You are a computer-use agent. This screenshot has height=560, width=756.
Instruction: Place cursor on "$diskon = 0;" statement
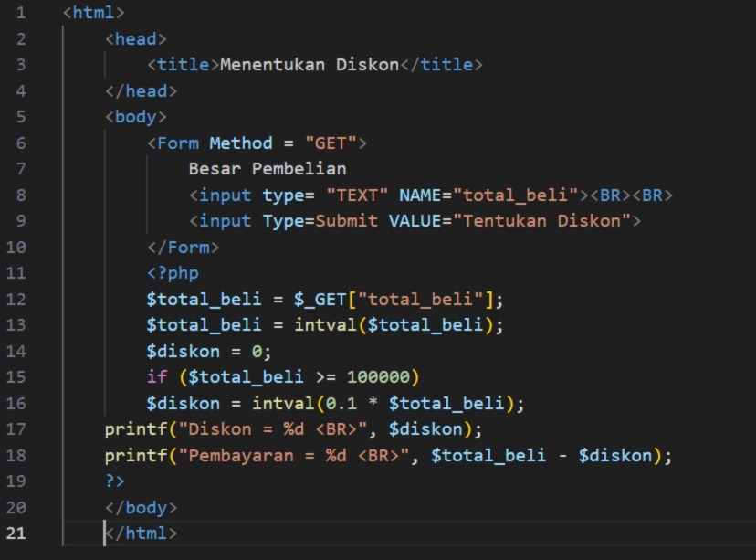pyautogui.click(x=209, y=352)
